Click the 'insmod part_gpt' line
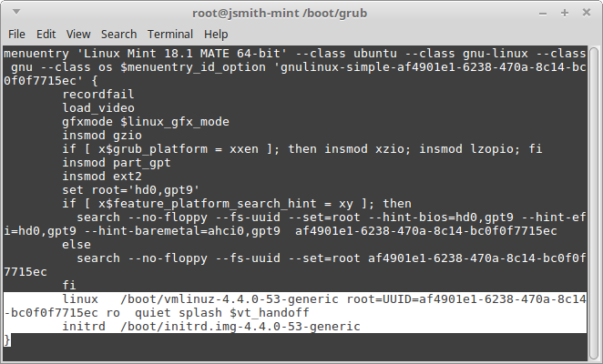The image size is (603, 364). (x=117, y=163)
